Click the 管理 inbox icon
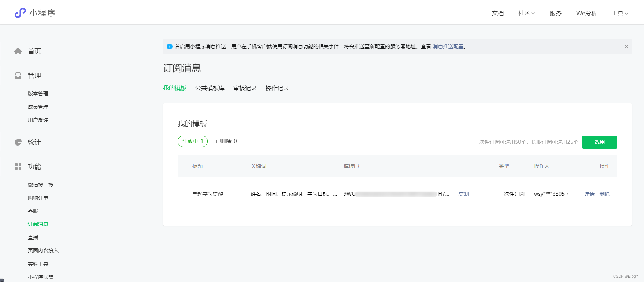644x282 pixels. (18, 75)
